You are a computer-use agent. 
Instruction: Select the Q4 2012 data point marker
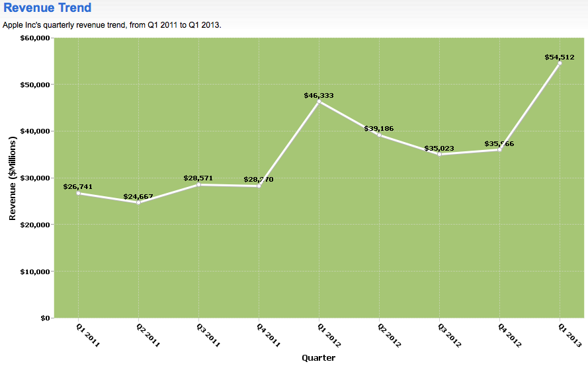click(499, 150)
